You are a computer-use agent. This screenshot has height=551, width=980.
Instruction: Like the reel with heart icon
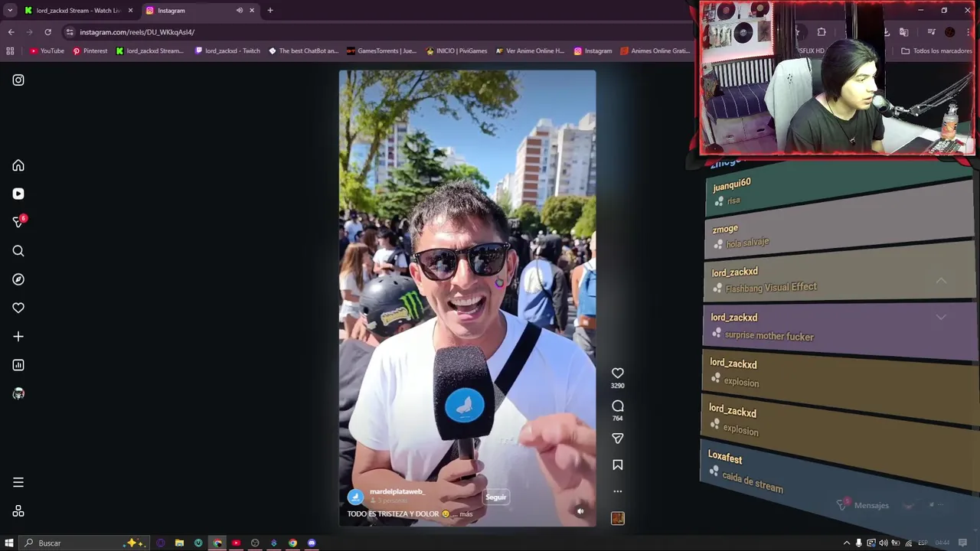[618, 373]
